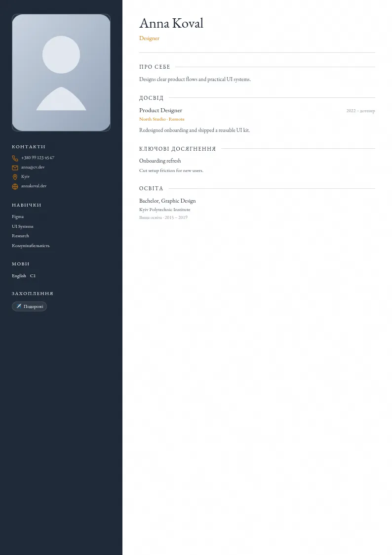Click the Onboarding refresh achievement title
The height and width of the screenshot is (555, 392).
pos(160,161)
